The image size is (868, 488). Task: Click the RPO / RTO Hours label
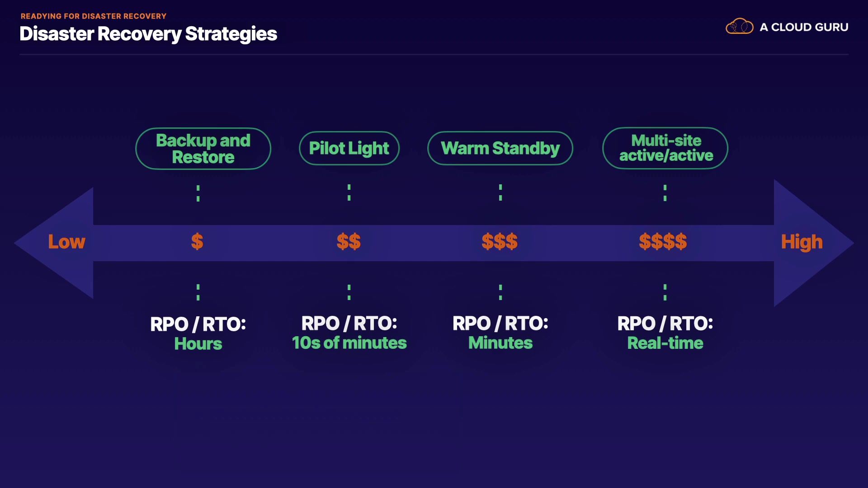click(x=198, y=333)
